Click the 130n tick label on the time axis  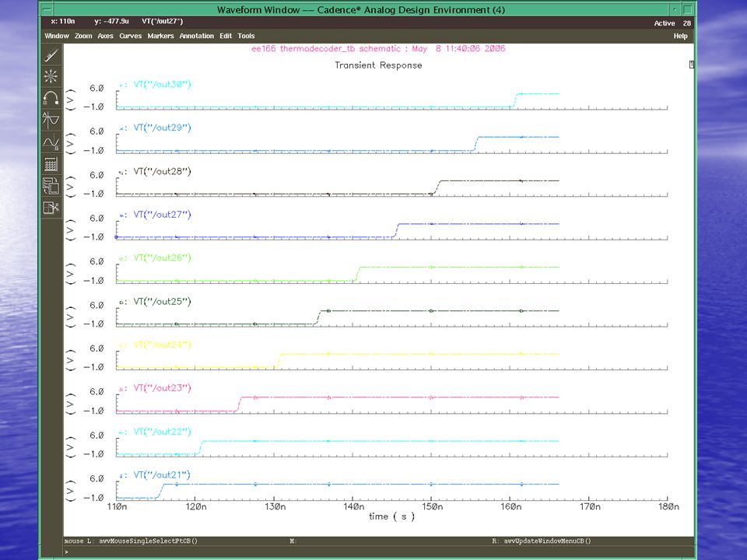[x=275, y=506]
